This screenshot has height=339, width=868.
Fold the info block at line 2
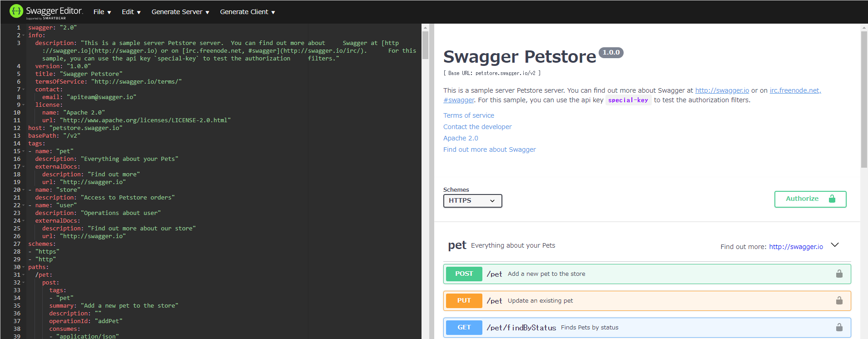tap(24, 35)
